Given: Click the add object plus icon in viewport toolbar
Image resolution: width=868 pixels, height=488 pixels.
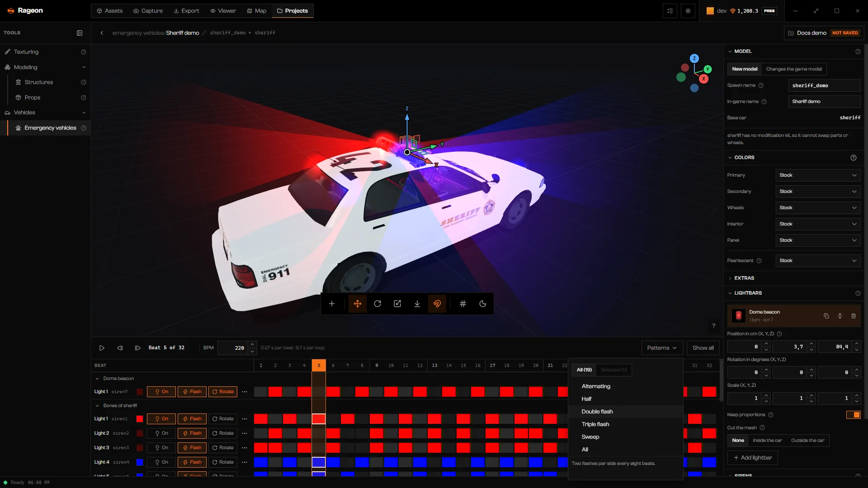Looking at the screenshot, I should 332,304.
